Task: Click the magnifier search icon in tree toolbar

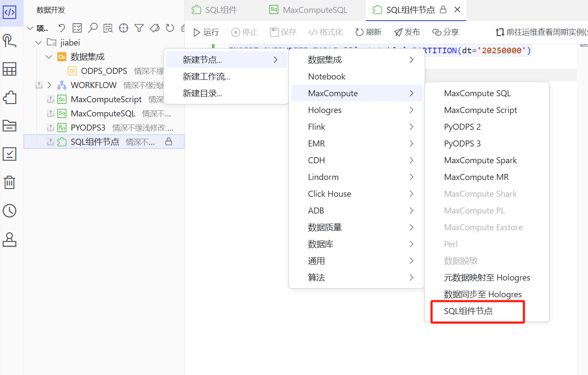Action: point(92,28)
